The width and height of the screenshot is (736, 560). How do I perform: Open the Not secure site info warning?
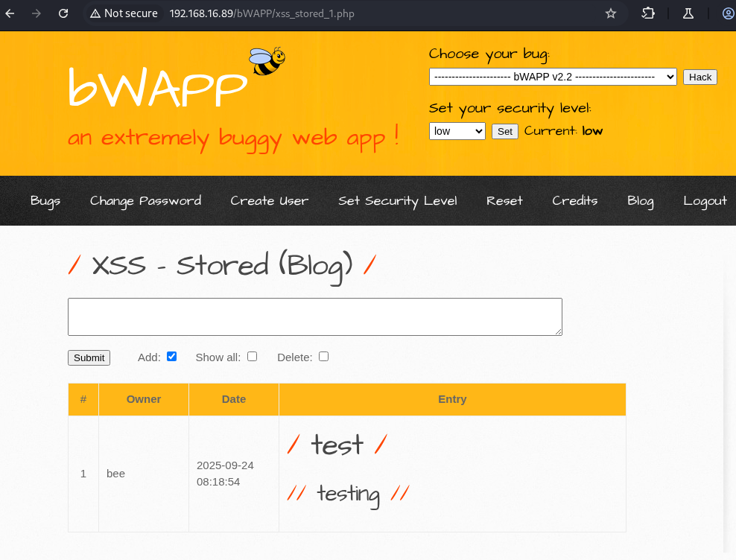pyautogui.click(x=124, y=13)
